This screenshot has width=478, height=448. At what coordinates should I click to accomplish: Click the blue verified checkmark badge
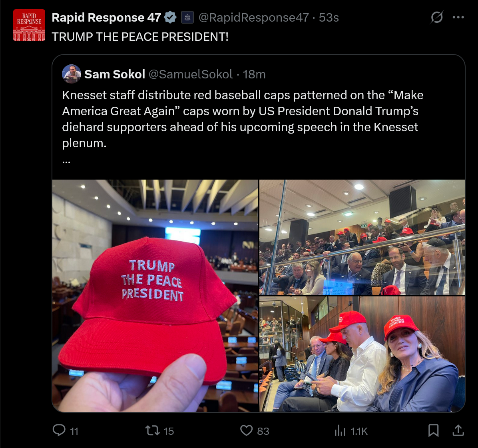tap(170, 17)
